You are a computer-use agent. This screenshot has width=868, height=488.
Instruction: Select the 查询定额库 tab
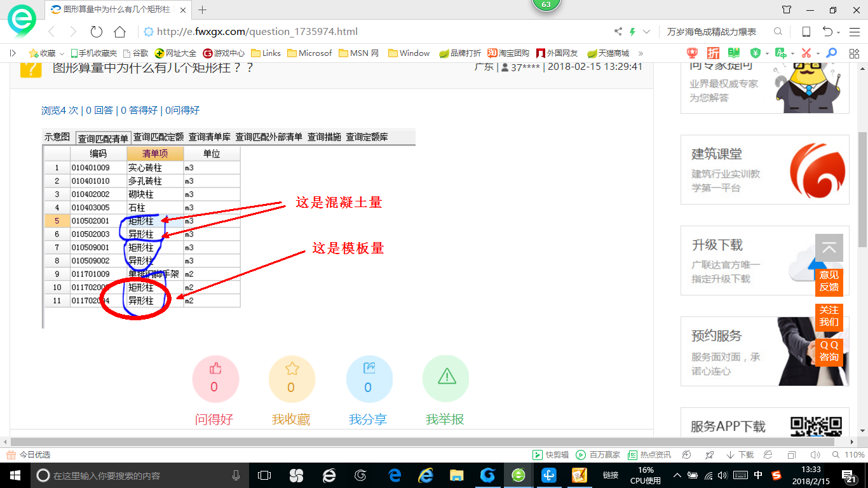pyautogui.click(x=367, y=137)
